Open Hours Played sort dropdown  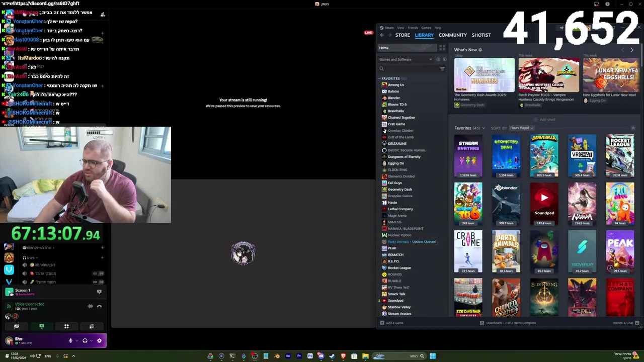click(x=521, y=128)
